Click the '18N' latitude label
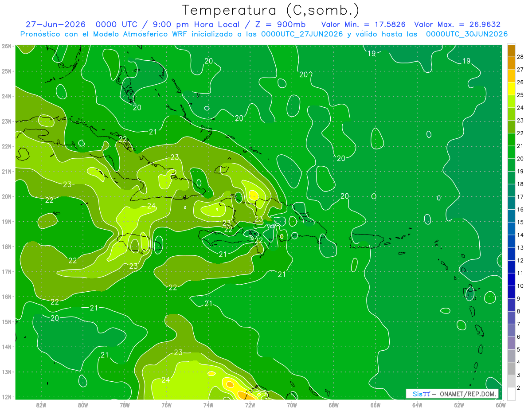This screenshot has height=411, width=532. tap(6, 247)
